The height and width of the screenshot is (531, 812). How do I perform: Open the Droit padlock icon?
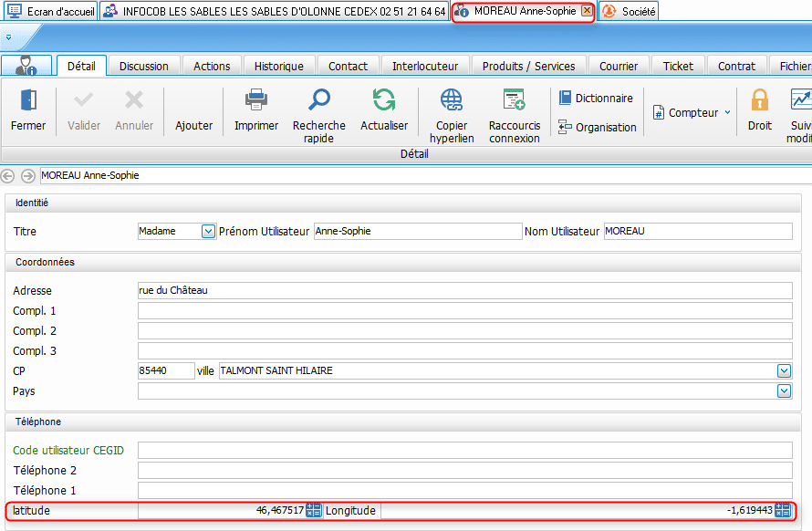click(x=759, y=99)
